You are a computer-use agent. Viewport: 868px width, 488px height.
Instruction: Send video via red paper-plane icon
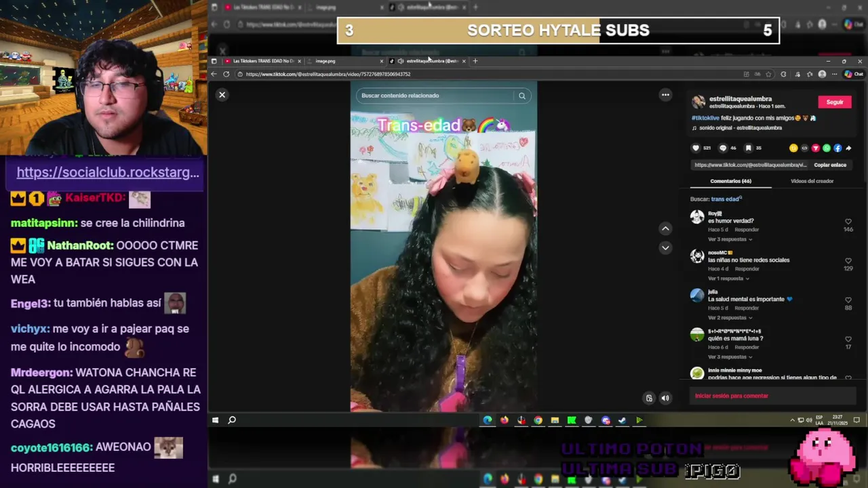pyautogui.click(x=815, y=148)
